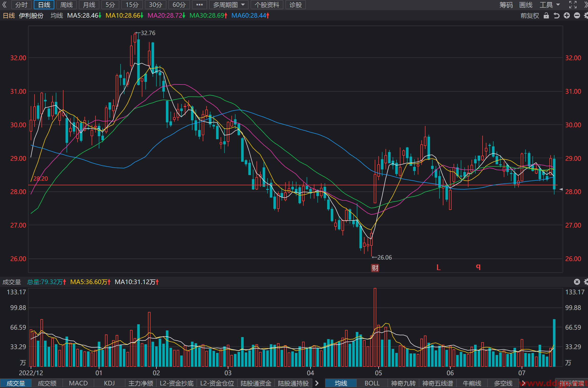This screenshot has width=588, height=388.
Task: Click the back double-chevron icon at top left
Action: pyautogui.click(x=4, y=5)
